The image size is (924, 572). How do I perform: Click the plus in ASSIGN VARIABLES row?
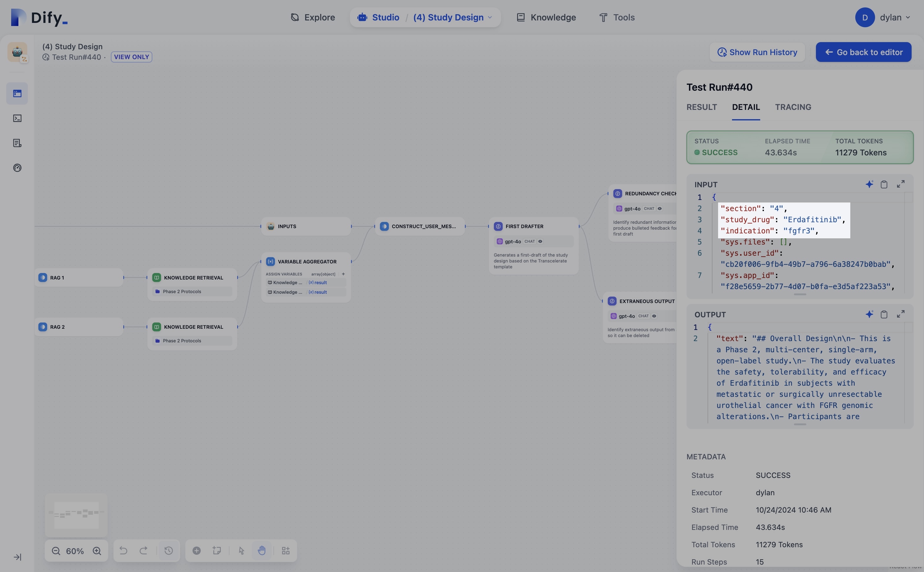(x=343, y=274)
